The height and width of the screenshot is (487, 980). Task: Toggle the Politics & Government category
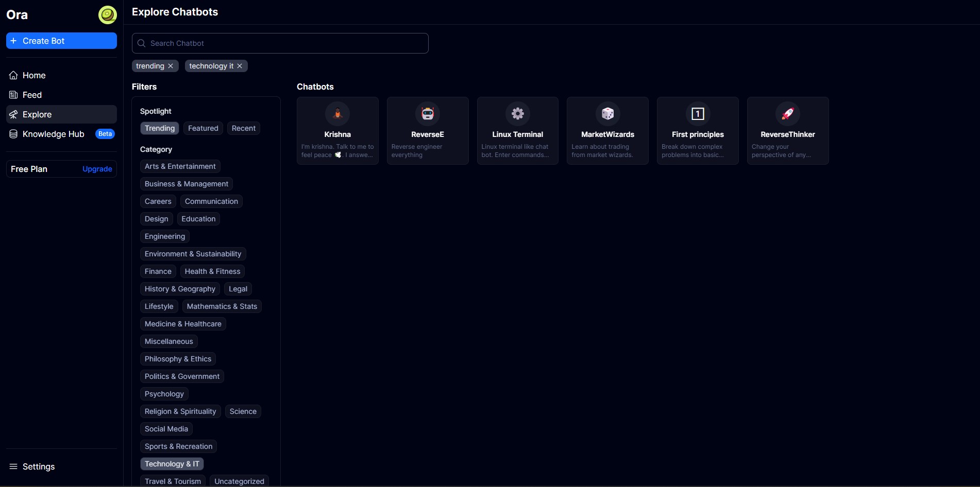(182, 376)
